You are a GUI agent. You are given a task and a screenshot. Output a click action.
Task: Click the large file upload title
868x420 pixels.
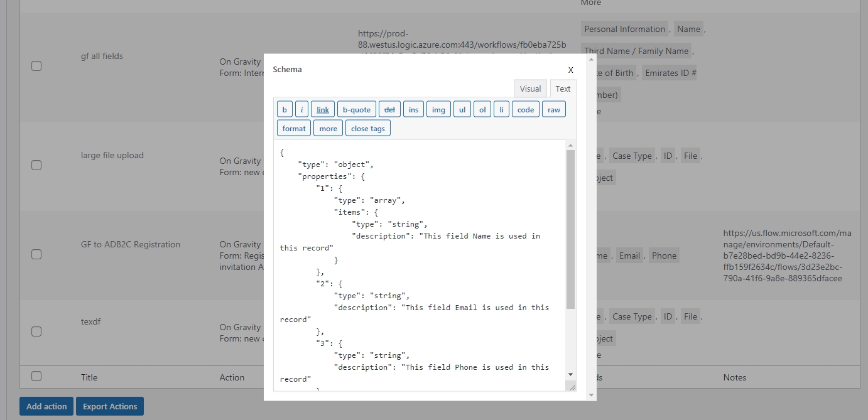click(112, 155)
